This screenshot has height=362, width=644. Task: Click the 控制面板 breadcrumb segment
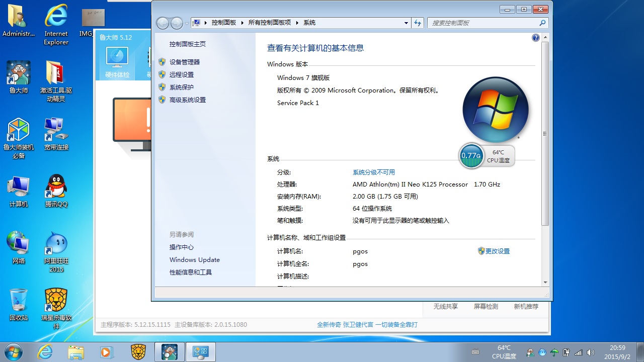coord(223,23)
